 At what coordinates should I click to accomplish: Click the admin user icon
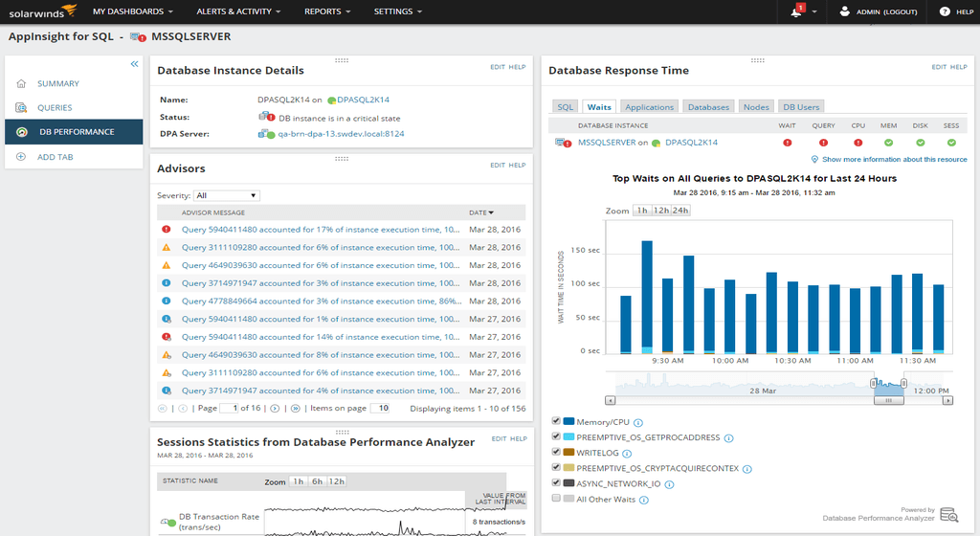(844, 11)
